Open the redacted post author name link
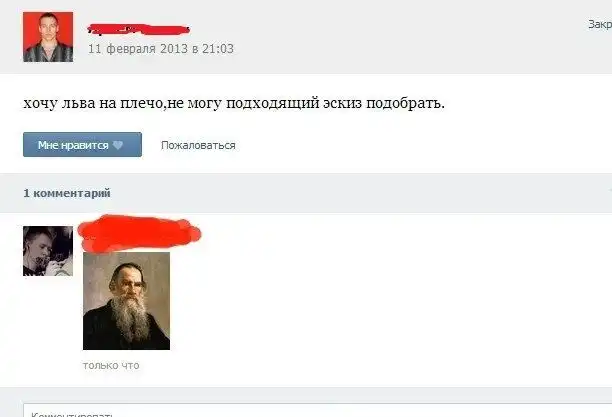The width and height of the screenshot is (612, 417). tap(139, 29)
